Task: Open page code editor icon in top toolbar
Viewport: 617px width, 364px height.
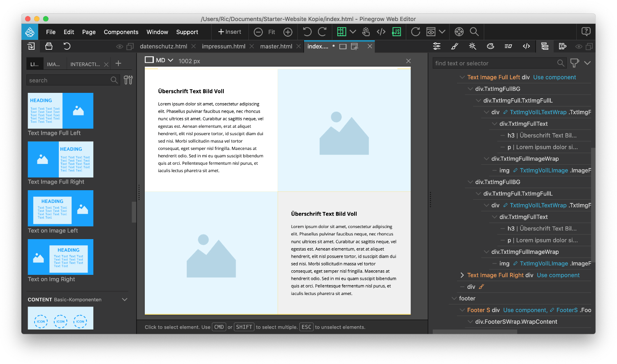Action: 381,32
